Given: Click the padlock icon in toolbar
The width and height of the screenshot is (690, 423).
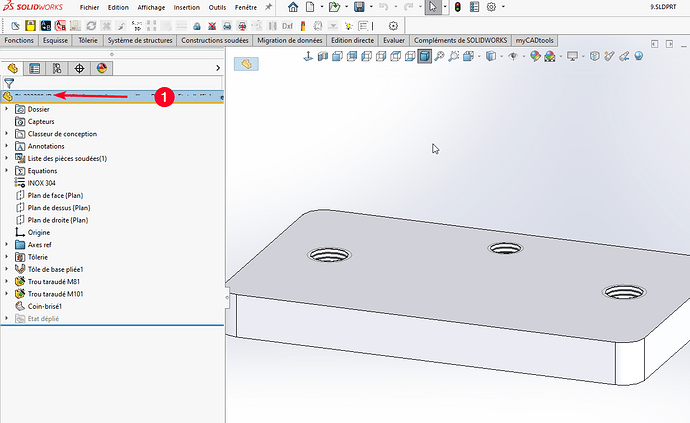Looking at the screenshot, I should pos(197,26).
